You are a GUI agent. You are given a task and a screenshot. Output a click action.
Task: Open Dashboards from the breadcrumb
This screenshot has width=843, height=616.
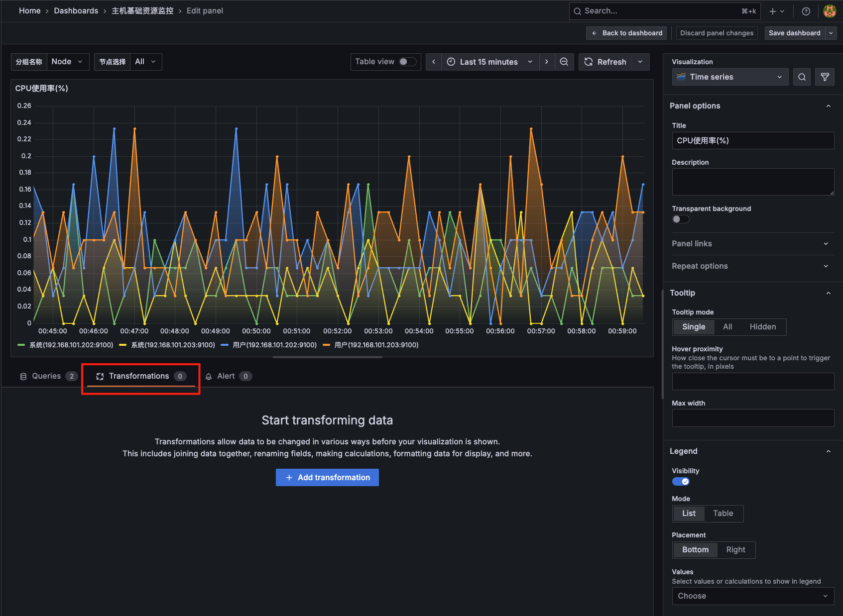[76, 10]
